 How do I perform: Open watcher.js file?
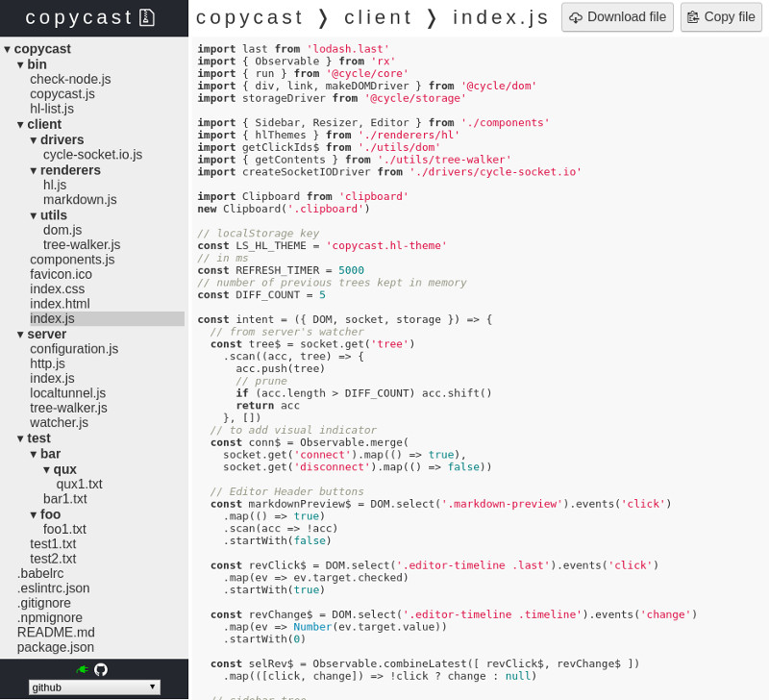(x=59, y=423)
